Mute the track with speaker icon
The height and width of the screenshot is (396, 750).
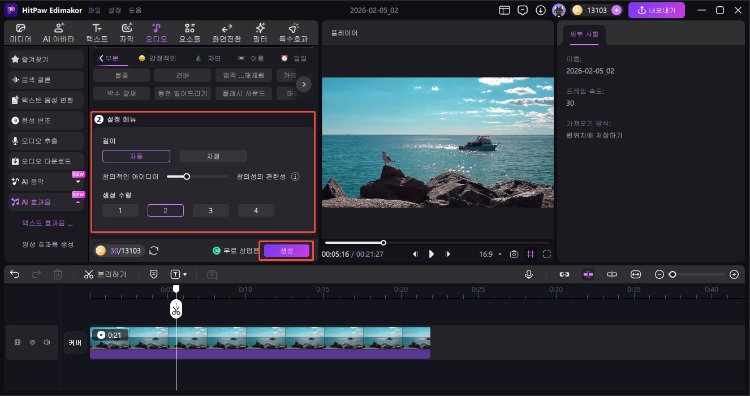click(x=47, y=342)
